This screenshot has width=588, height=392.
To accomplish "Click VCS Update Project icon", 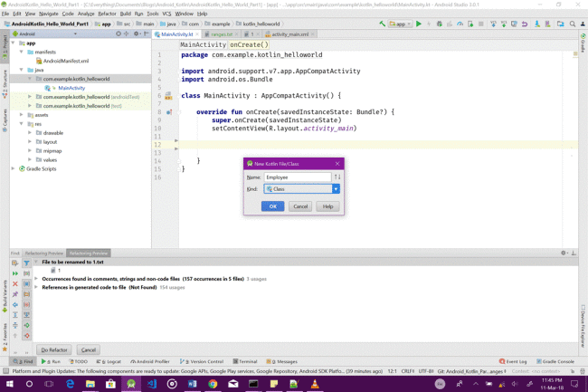I will [494, 24].
